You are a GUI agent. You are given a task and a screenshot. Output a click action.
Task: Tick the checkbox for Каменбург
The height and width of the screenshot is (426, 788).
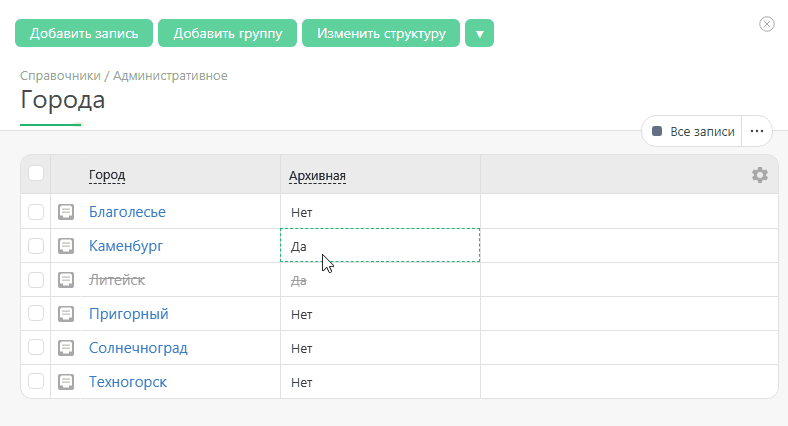(x=36, y=246)
